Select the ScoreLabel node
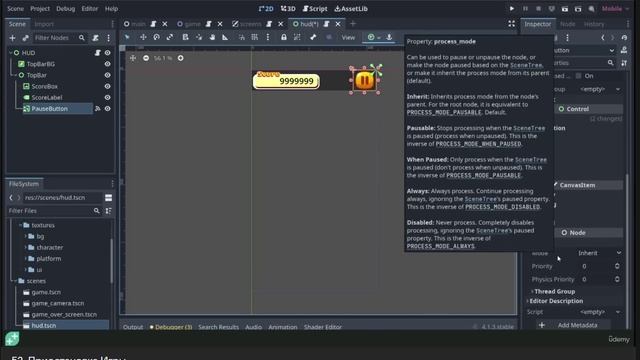 tap(47, 98)
